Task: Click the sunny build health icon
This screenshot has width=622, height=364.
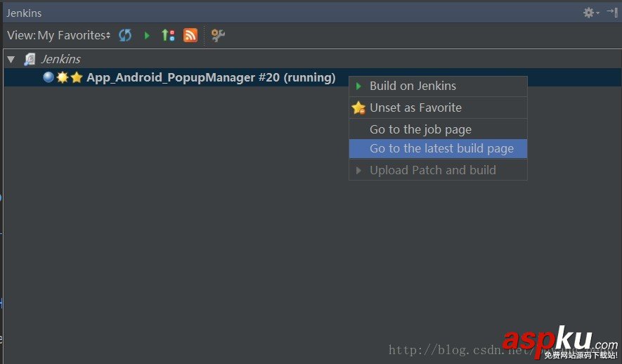Action: pos(63,77)
